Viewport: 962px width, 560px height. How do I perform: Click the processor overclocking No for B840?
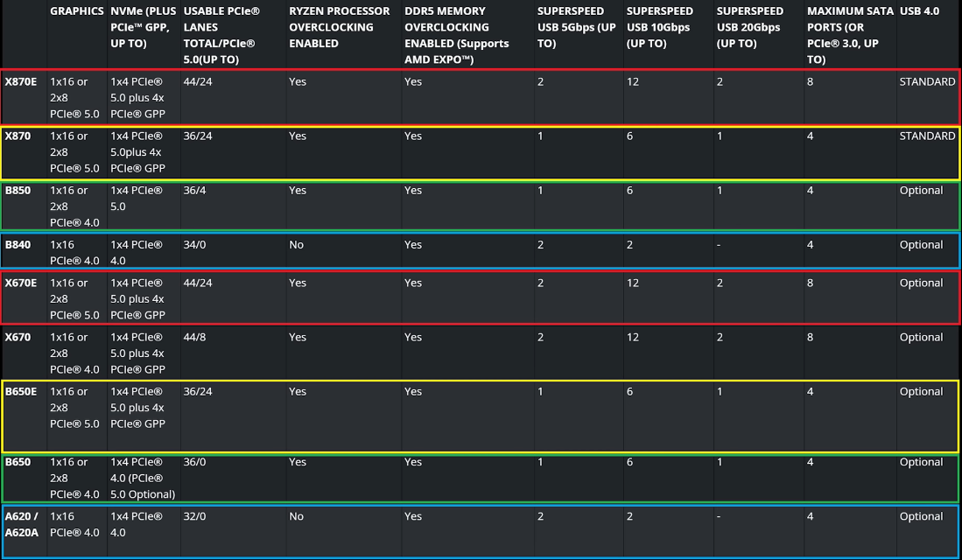297,245
